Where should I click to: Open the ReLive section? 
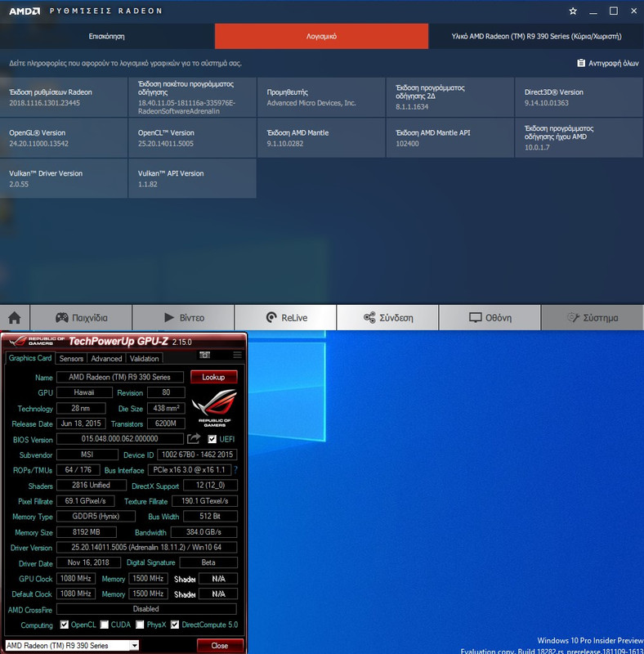(x=286, y=318)
